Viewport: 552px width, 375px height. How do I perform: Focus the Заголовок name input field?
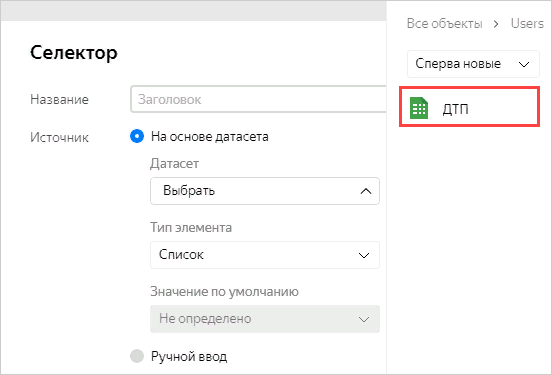(258, 99)
